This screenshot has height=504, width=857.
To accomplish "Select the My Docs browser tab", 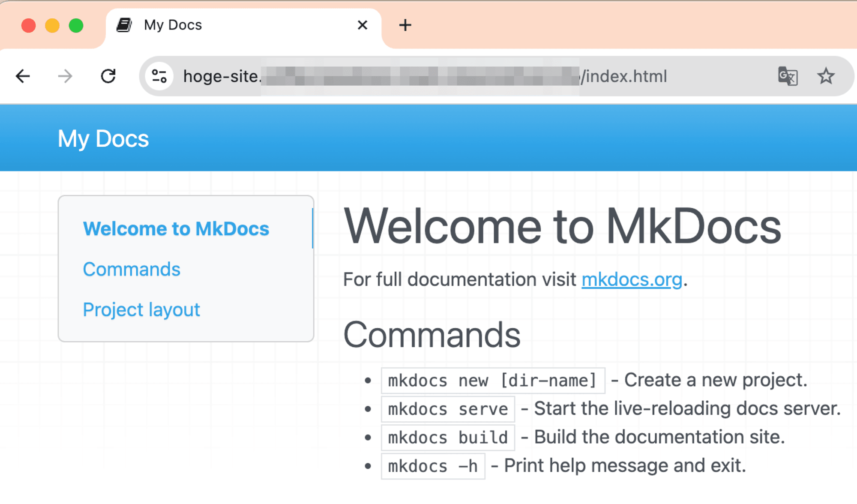I will click(x=243, y=26).
